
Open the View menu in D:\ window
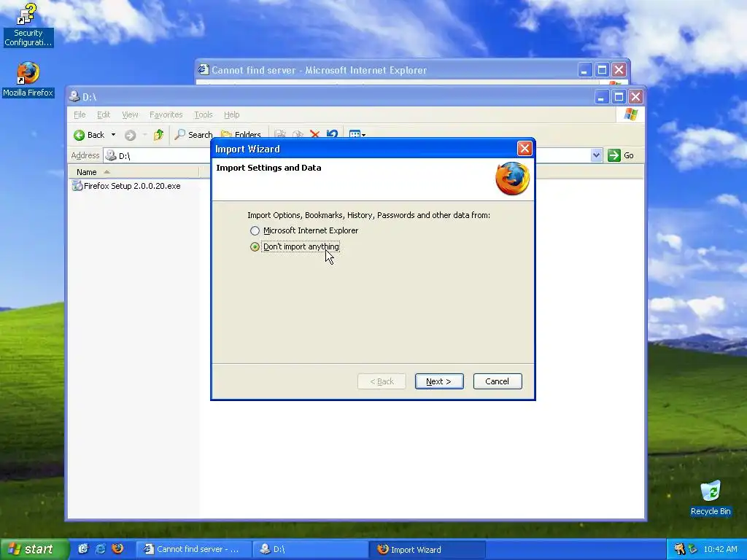click(x=130, y=114)
